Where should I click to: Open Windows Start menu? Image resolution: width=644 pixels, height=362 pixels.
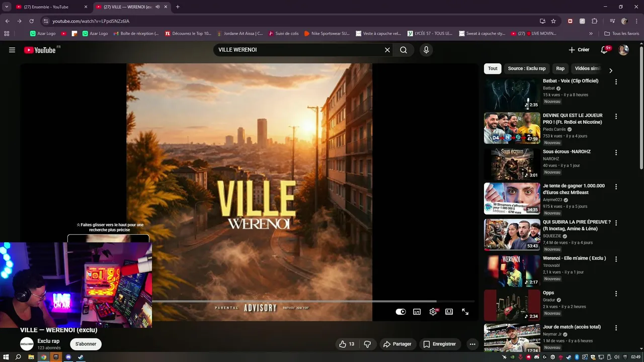pos(6,357)
